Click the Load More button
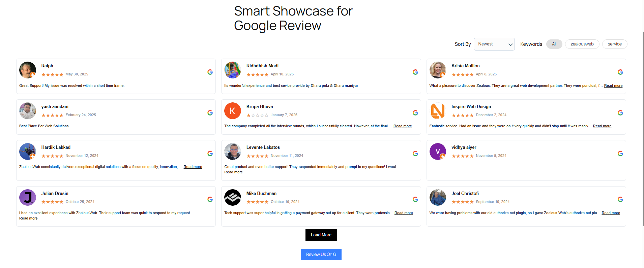644x268 pixels. [x=321, y=235]
